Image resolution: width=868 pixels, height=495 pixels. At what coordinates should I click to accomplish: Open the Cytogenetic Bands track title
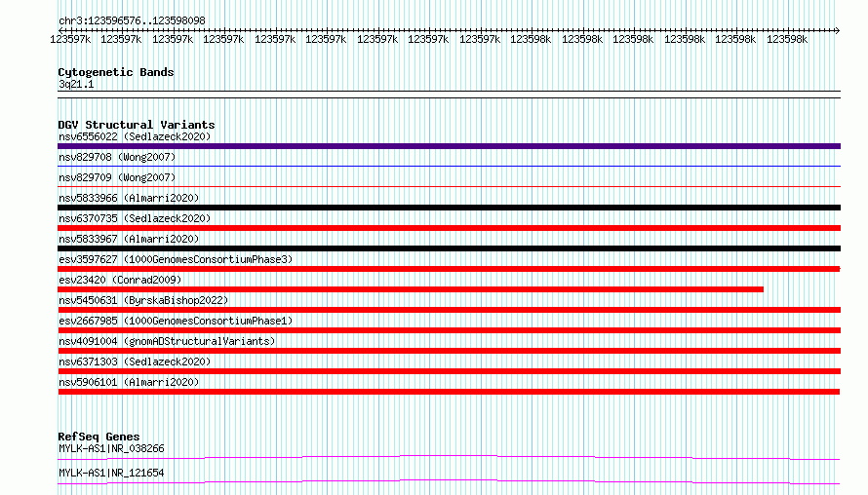tap(116, 72)
